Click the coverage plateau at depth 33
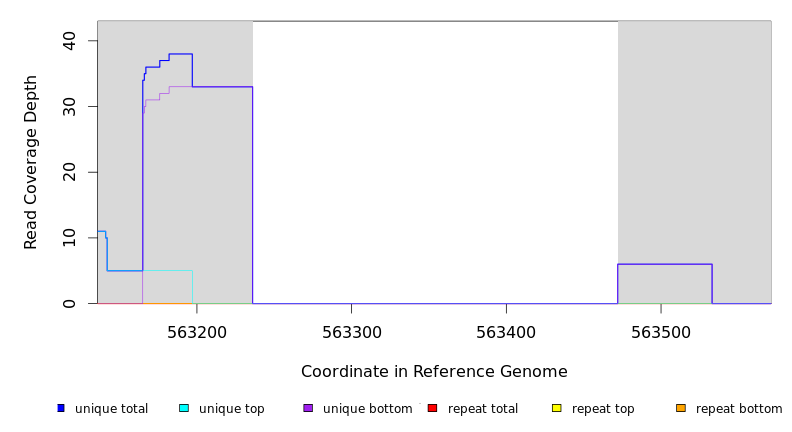 [x=222, y=87]
